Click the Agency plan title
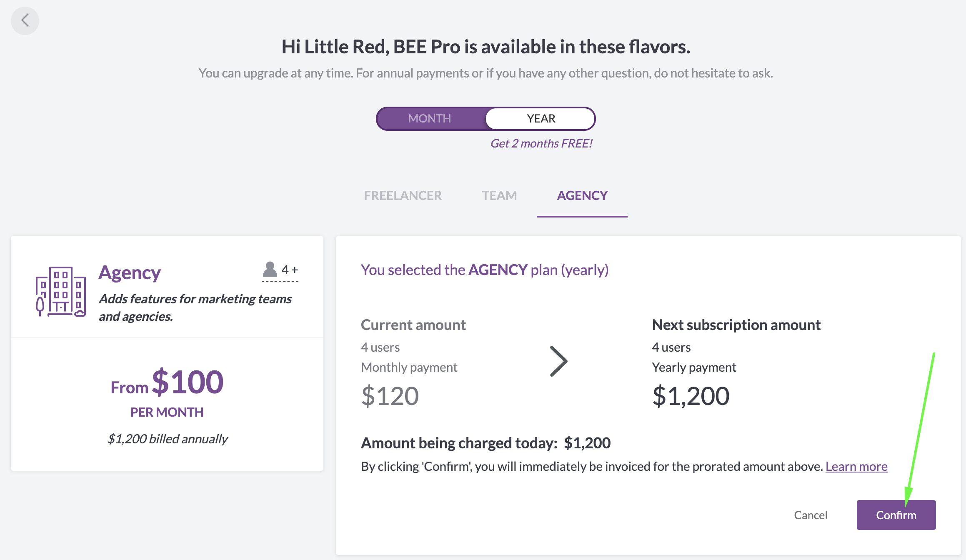The image size is (966, 560). coord(130,273)
